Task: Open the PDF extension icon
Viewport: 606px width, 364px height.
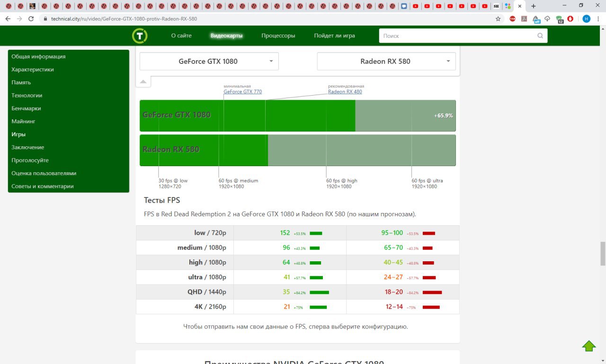Action: 524,19
